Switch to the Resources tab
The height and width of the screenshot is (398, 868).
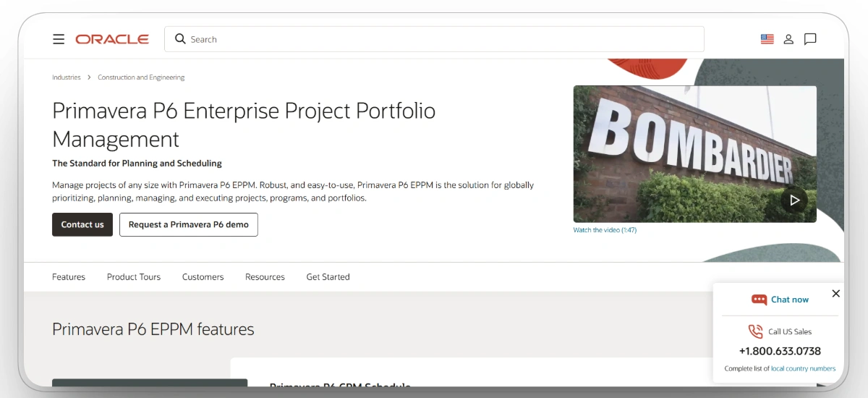point(265,277)
